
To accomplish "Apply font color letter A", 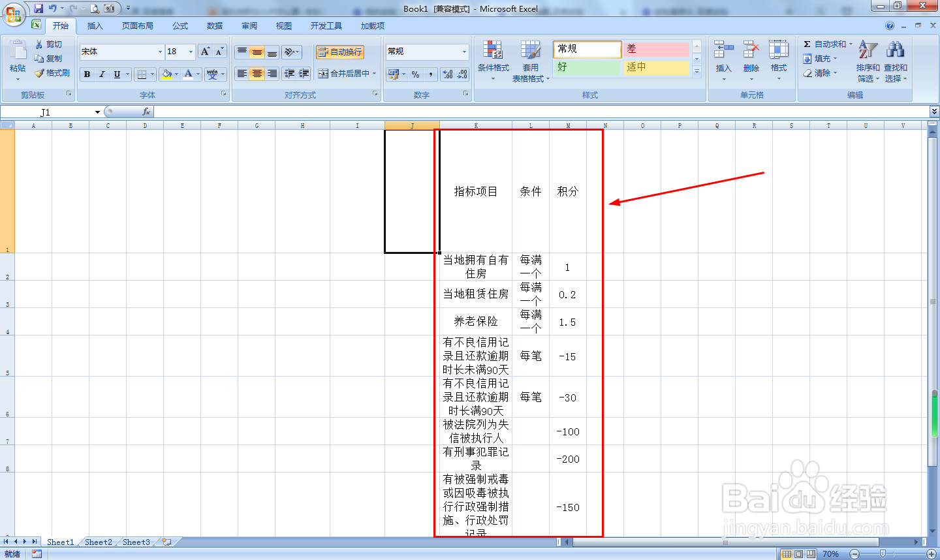I will click(x=188, y=74).
